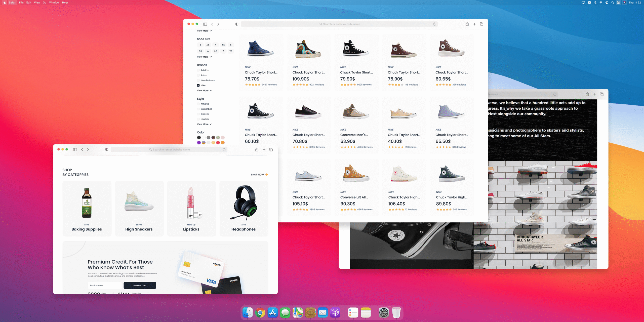Reload page in the categories Safari window
Image resolution: width=644 pixels, height=322 pixels.
click(224, 149)
